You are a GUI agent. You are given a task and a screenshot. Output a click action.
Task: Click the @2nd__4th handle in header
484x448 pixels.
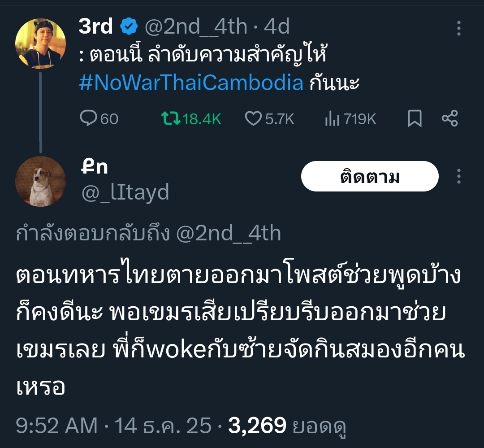(196, 28)
